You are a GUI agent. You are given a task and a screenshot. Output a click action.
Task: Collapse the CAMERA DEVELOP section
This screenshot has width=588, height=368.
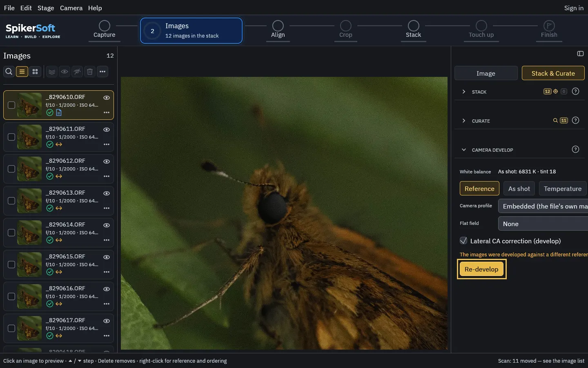tap(463, 150)
